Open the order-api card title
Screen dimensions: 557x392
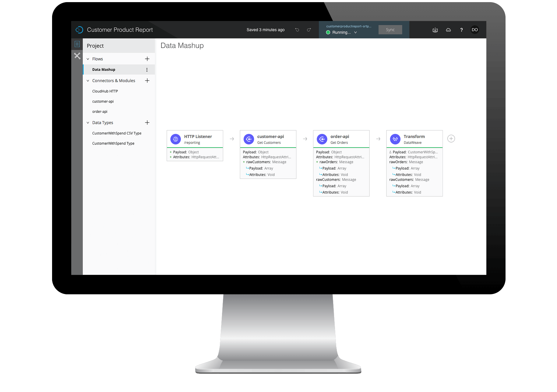tap(340, 137)
